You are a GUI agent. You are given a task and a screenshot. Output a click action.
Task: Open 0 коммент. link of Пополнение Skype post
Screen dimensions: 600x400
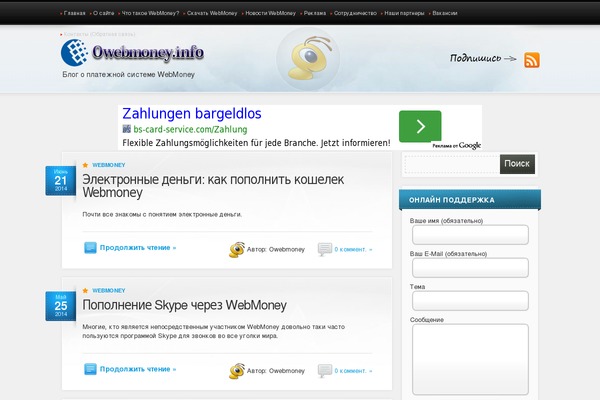tap(353, 371)
